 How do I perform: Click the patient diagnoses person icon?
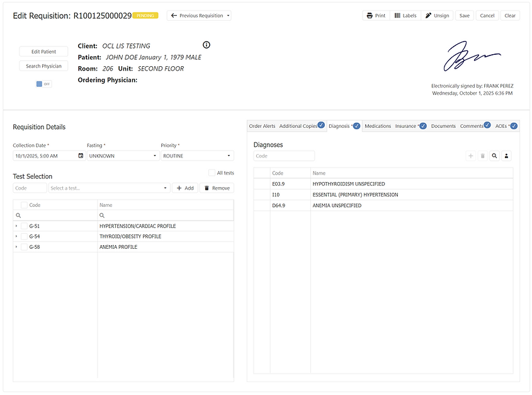pyautogui.click(x=506, y=156)
